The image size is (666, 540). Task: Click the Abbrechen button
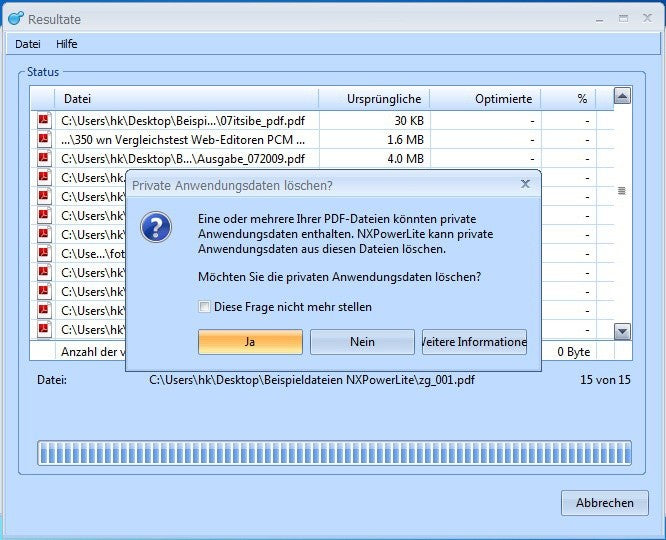(605, 503)
